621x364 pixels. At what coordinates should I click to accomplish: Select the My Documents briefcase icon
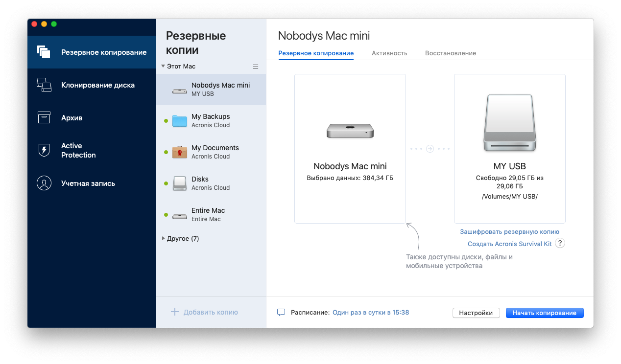180,152
